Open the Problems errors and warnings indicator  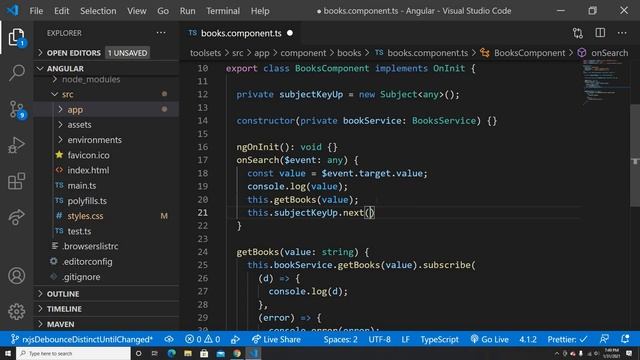[202, 339]
